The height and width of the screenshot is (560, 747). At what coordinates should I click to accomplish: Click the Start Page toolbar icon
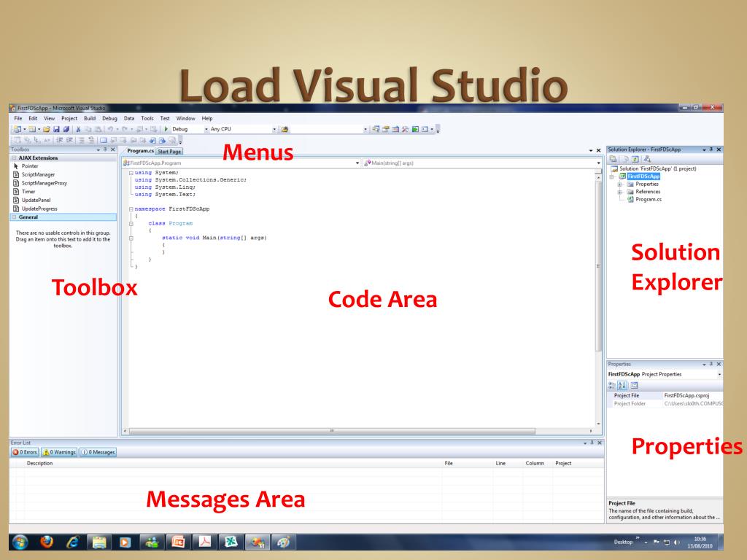point(415,129)
